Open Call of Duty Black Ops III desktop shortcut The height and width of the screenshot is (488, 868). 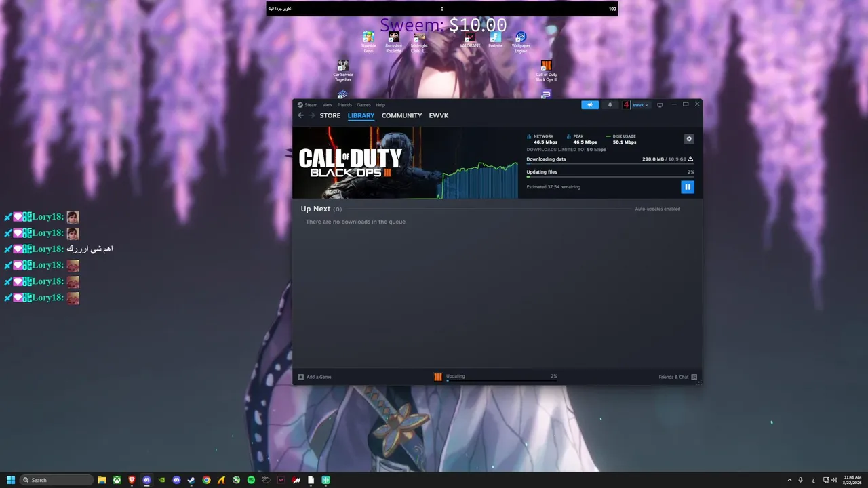click(x=546, y=71)
